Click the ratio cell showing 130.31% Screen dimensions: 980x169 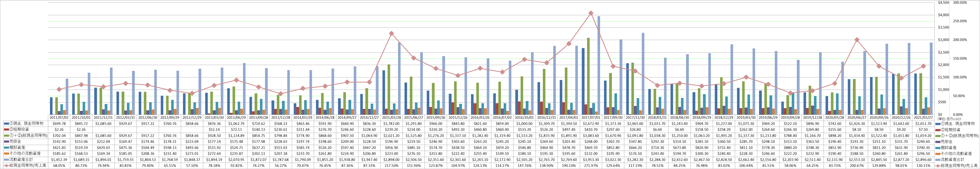pyautogui.click(x=923, y=166)
